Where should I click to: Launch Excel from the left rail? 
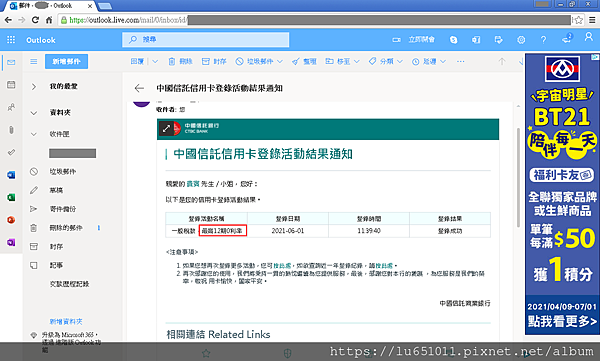[11, 197]
